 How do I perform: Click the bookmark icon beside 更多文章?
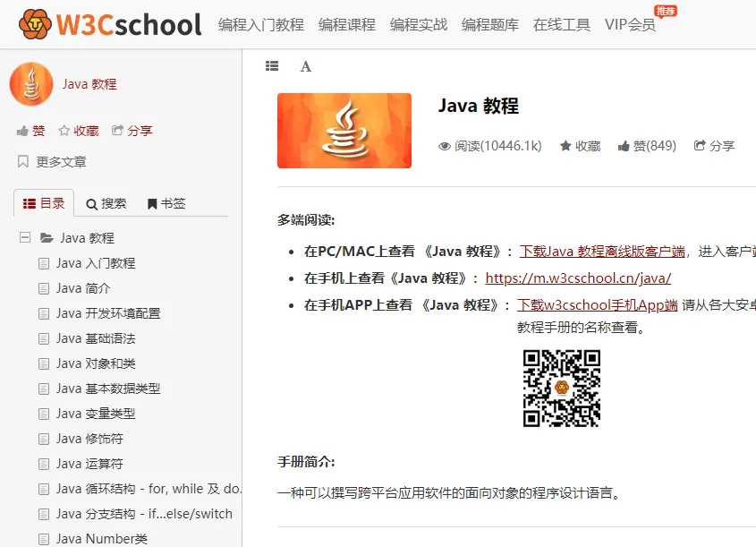(x=22, y=161)
